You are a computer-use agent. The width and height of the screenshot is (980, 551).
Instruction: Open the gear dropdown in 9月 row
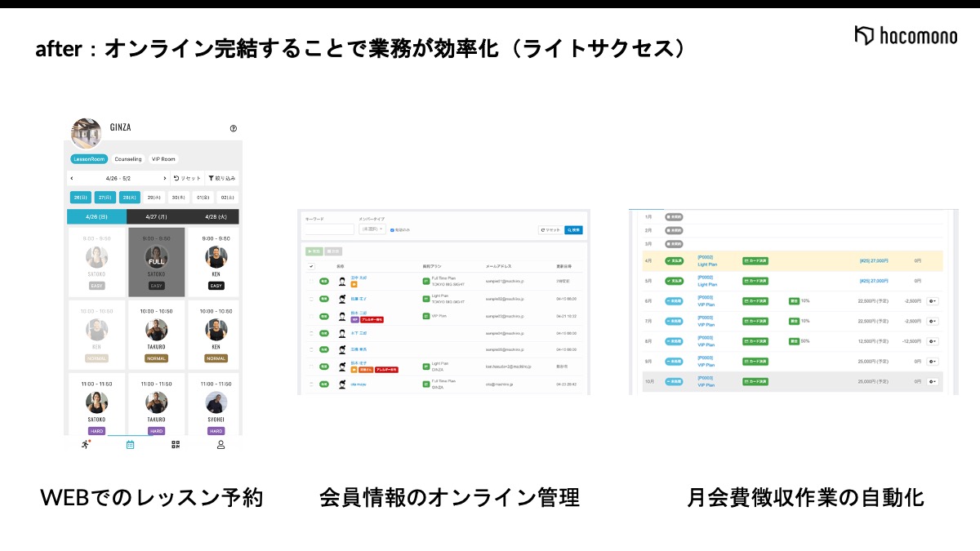933,362
